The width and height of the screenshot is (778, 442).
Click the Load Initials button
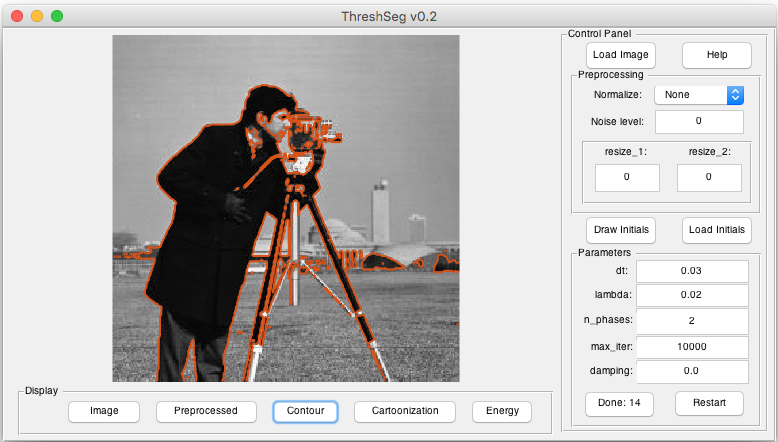coord(716,230)
